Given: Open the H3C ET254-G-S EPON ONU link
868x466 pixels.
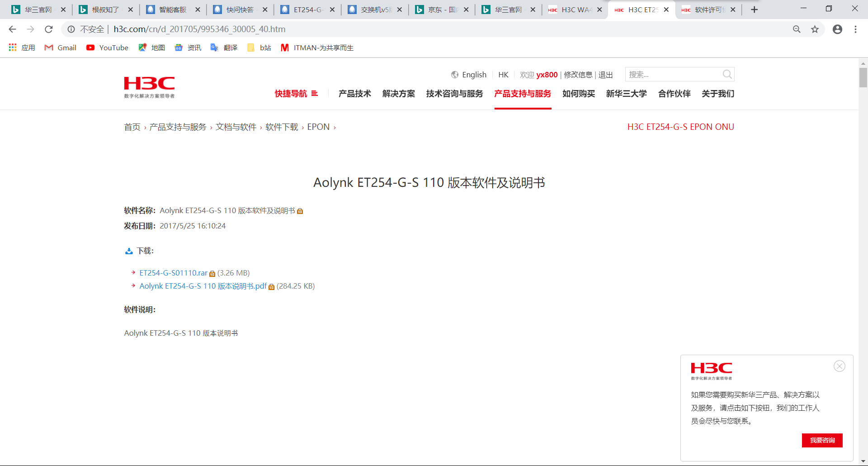Looking at the screenshot, I should point(680,127).
